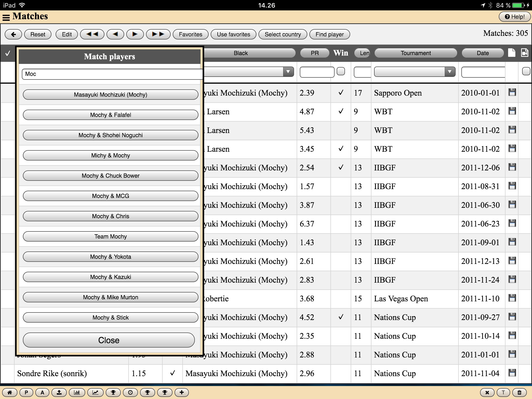Select Mochy & Yokota
The width and height of the screenshot is (532, 399).
click(x=110, y=257)
